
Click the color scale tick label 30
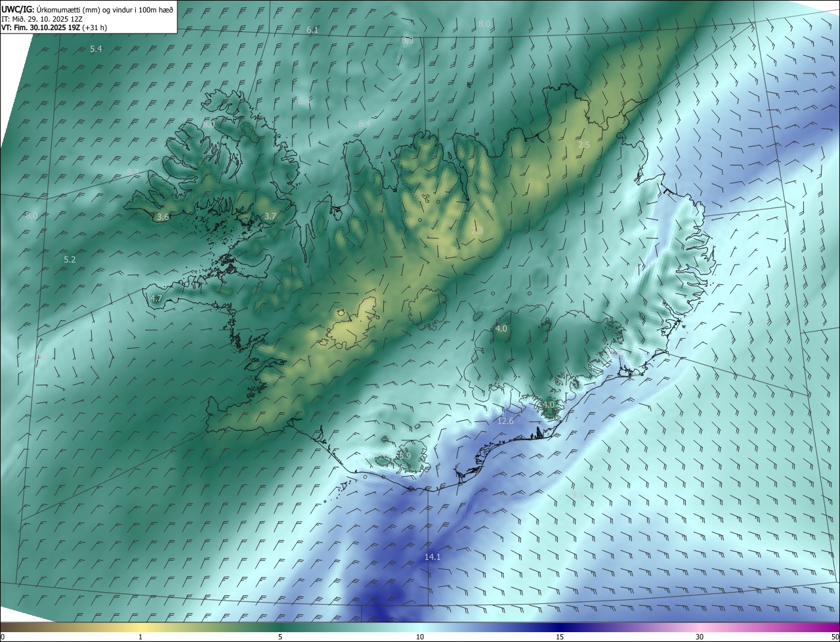tap(700, 637)
